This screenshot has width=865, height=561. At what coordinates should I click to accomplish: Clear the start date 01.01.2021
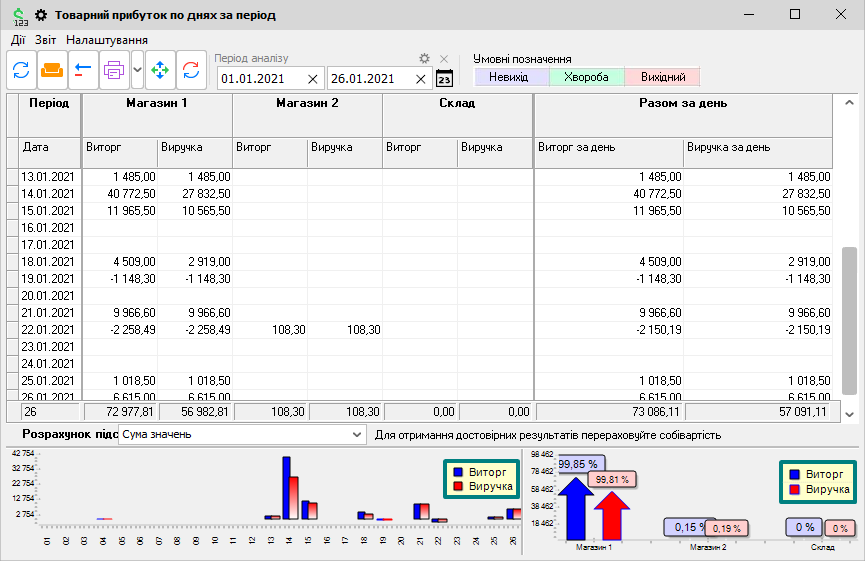(x=312, y=79)
